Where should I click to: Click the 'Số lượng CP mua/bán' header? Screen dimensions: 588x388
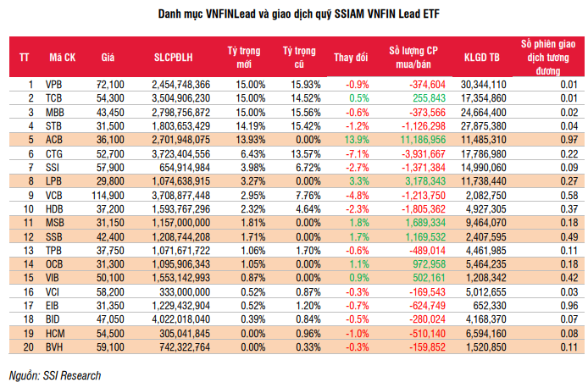tap(413, 58)
